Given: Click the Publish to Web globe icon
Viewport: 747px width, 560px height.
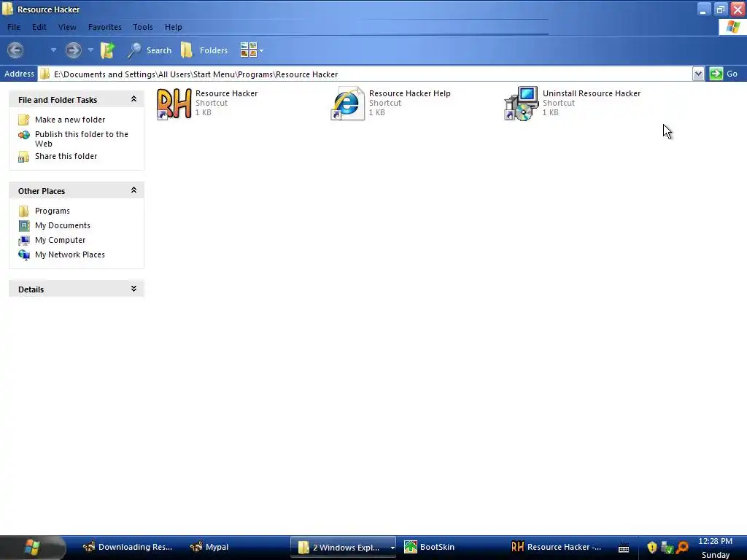Looking at the screenshot, I should [x=24, y=135].
